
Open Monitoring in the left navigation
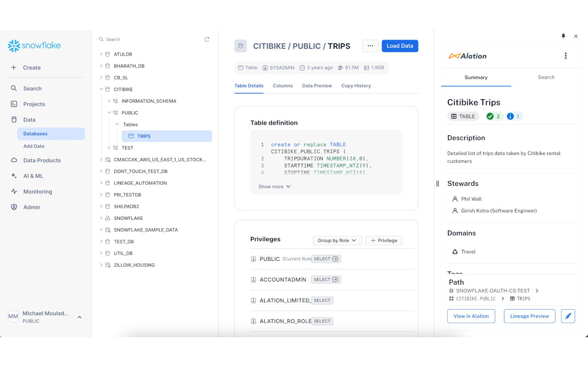tap(38, 191)
